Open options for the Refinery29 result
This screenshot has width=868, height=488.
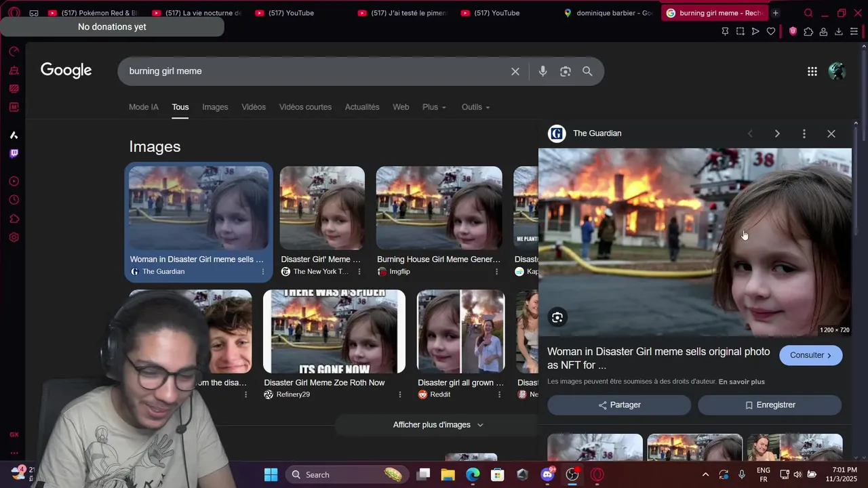[x=399, y=394]
